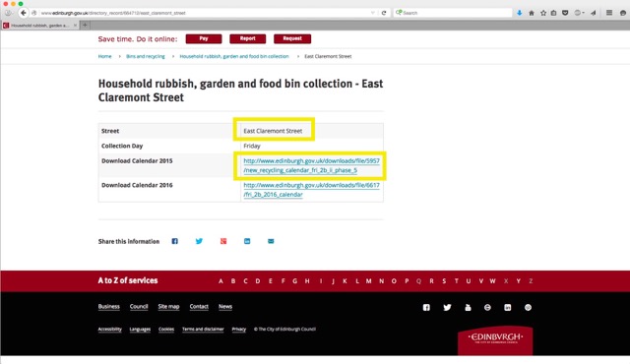The image size is (630, 364).
Task: Go to Home breadcrumb link
Action: [x=105, y=56]
